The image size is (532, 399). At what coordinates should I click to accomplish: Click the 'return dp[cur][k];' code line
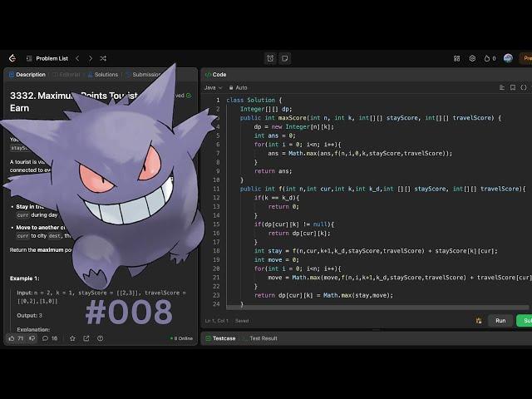pyautogui.click(x=299, y=234)
